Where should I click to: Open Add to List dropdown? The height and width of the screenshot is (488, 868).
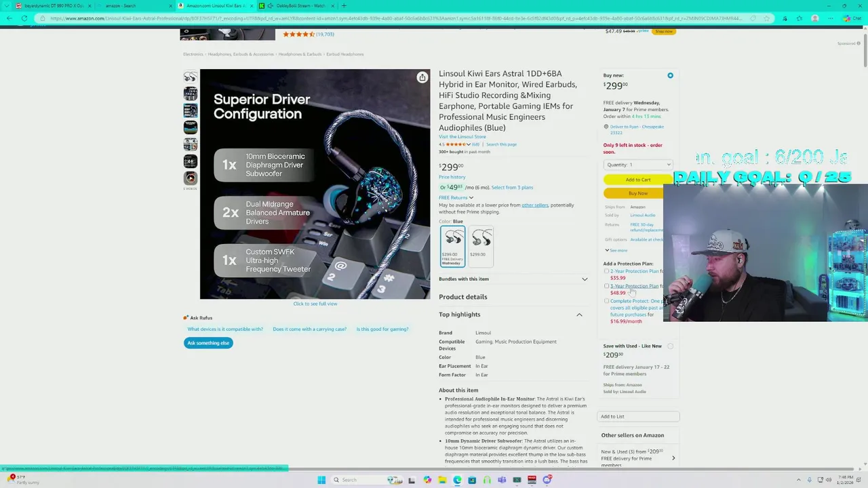(x=638, y=417)
